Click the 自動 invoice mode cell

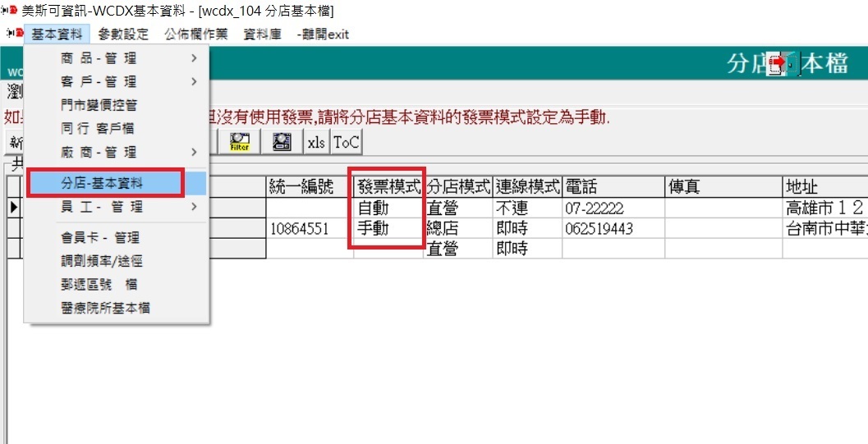[x=388, y=208]
